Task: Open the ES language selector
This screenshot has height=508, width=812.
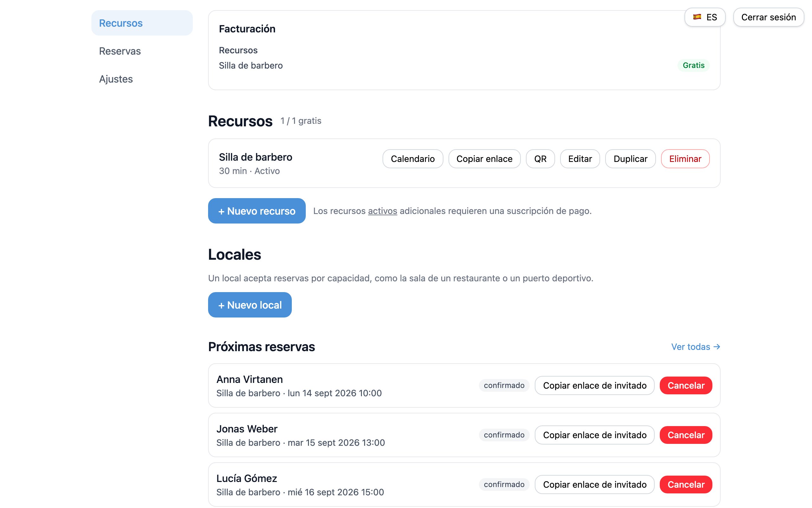Action: click(x=704, y=17)
